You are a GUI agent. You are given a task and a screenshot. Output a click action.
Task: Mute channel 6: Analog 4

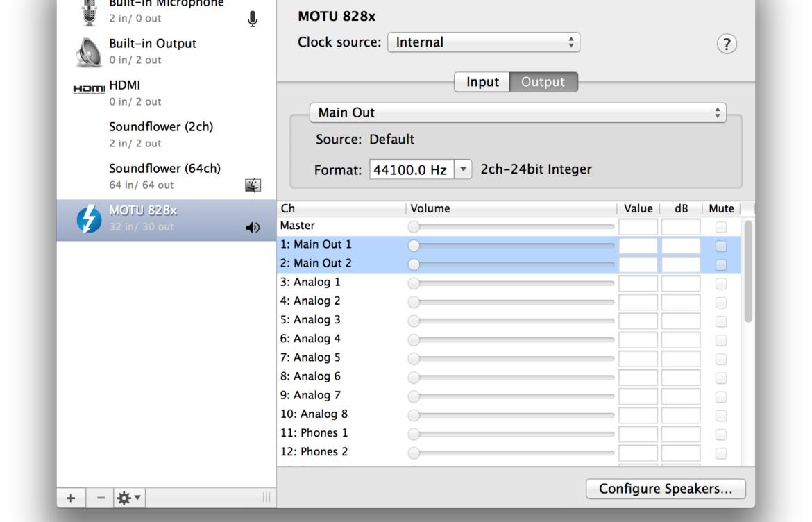point(721,340)
